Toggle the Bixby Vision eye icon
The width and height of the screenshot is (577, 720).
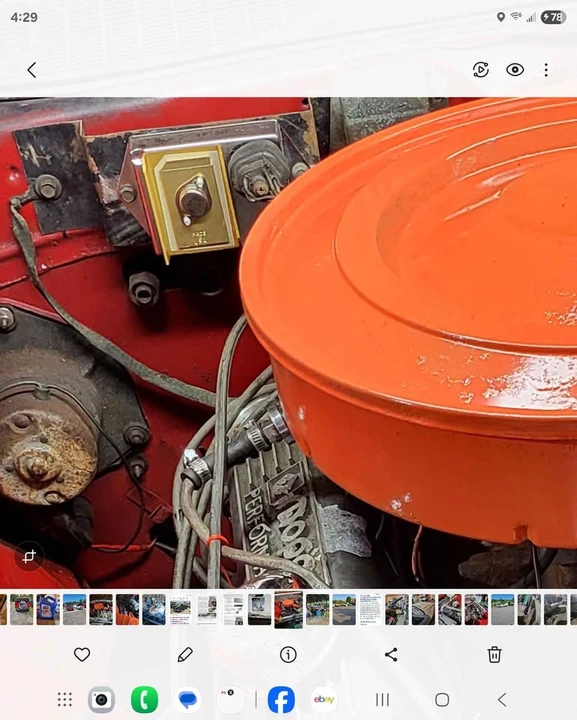[x=515, y=70]
